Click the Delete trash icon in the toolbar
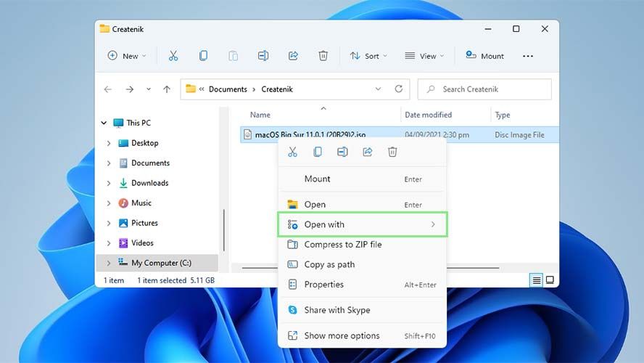The width and height of the screenshot is (644, 363). [323, 56]
